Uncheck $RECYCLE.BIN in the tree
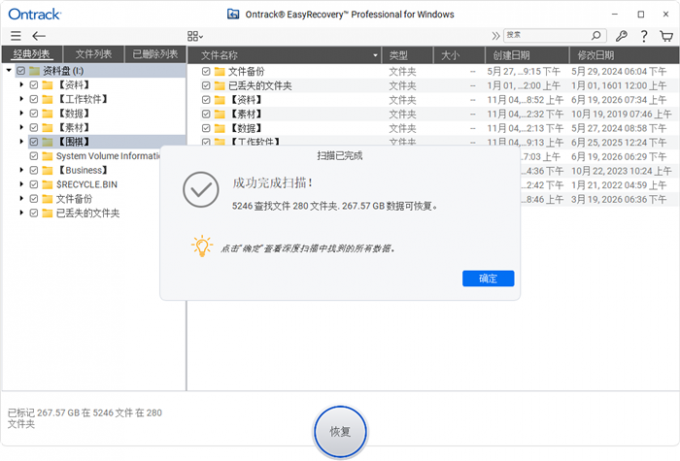The height and width of the screenshot is (461, 680). (34, 185)
